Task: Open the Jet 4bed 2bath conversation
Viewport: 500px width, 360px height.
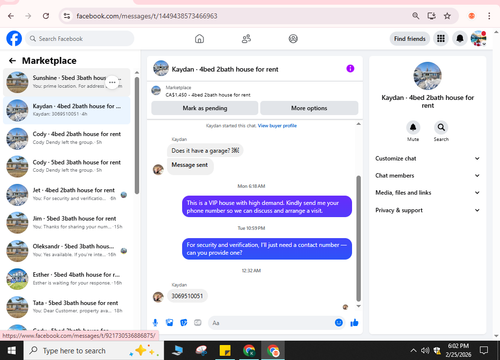Action: point(67,194)
